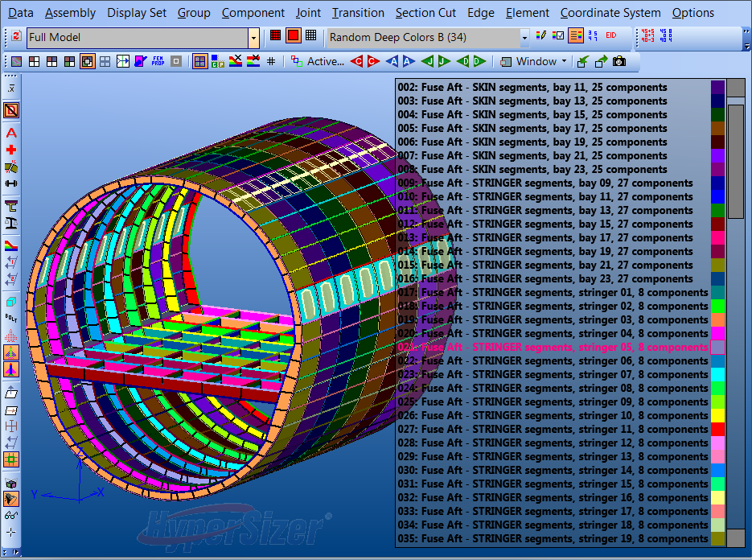Image resolution: width=752 pixels, height=560 pixels.
Task: Select legend entry 021 stringer 05
Action: click(x=553, y=347)
